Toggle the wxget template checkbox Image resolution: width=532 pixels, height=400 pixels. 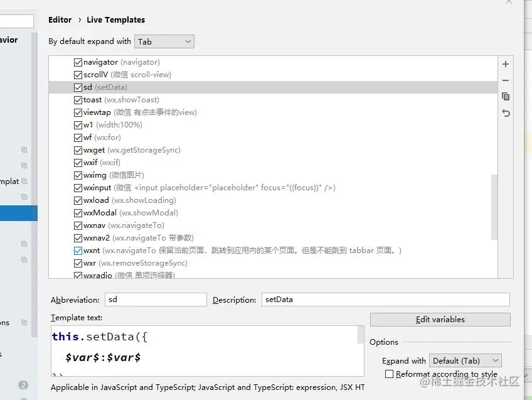(78, 150)
